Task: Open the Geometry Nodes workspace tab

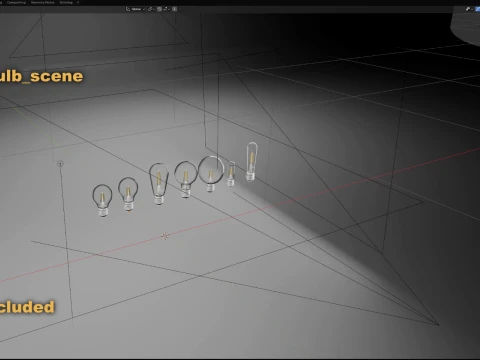Action: [x=42, y=2]
